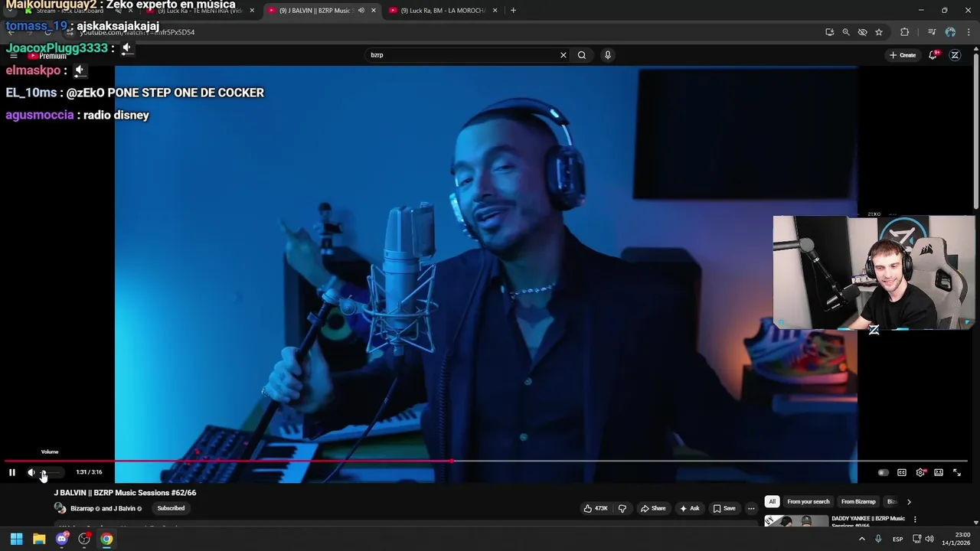This screenshot has height=551, width=980.
Task: Open the Ask AI button
Action: click(x=690, y=508)
